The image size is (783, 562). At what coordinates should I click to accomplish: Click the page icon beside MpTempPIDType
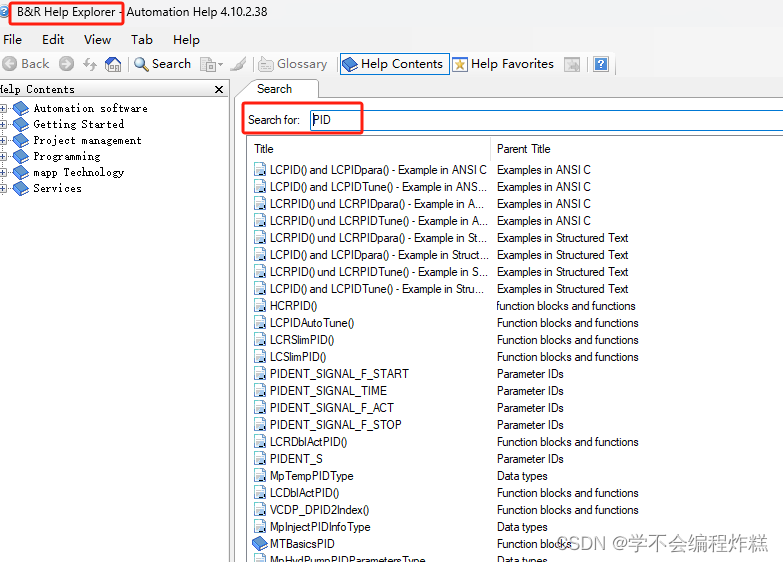(x=260, y=475)
